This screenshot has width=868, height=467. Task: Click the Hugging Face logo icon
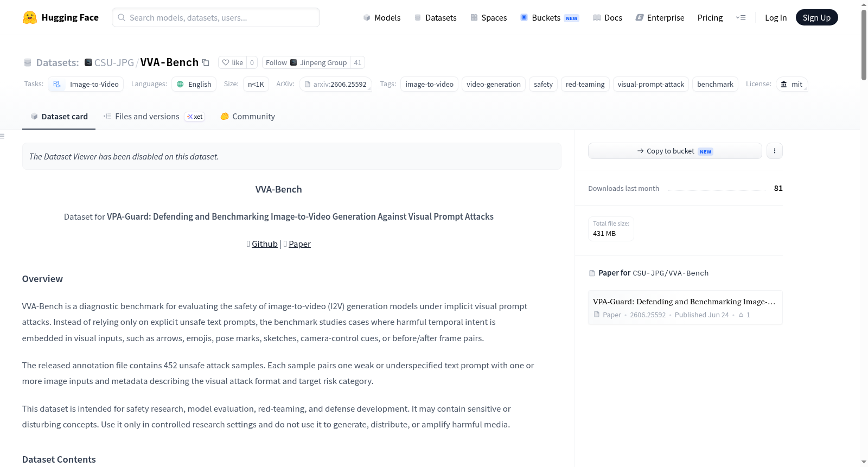coord(30,17)
